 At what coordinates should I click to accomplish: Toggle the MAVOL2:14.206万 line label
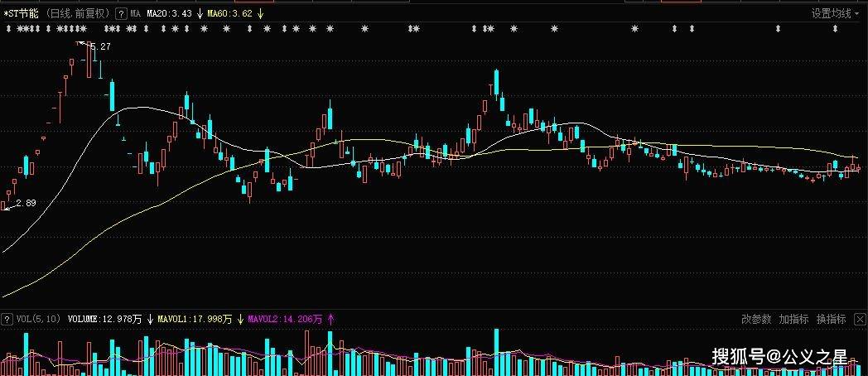(x=285, y=319)
